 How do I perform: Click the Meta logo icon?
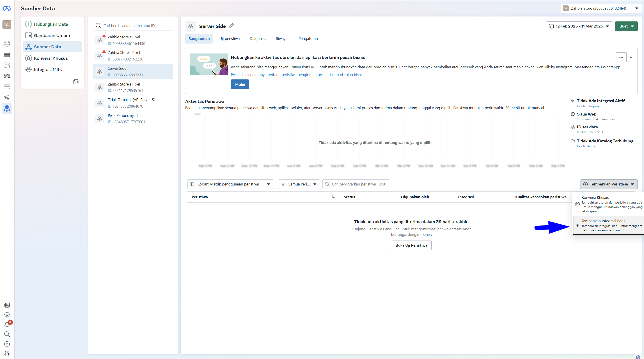click(x=7, y=9)
